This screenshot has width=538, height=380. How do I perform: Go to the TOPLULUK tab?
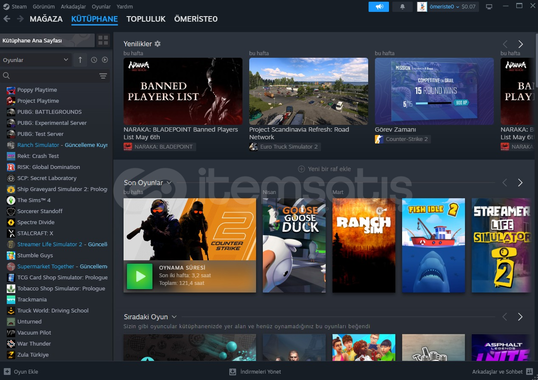point(146,19)
